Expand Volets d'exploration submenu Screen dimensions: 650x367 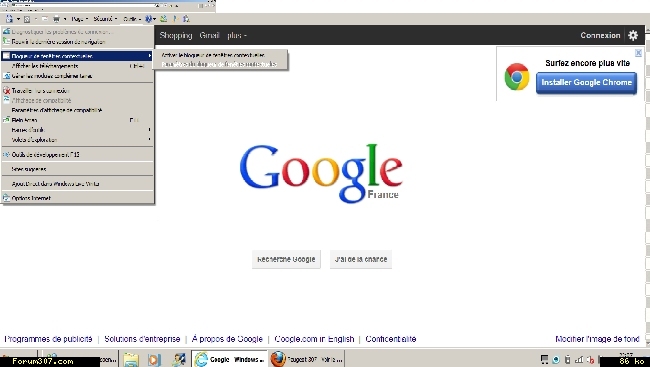point(78,140)
